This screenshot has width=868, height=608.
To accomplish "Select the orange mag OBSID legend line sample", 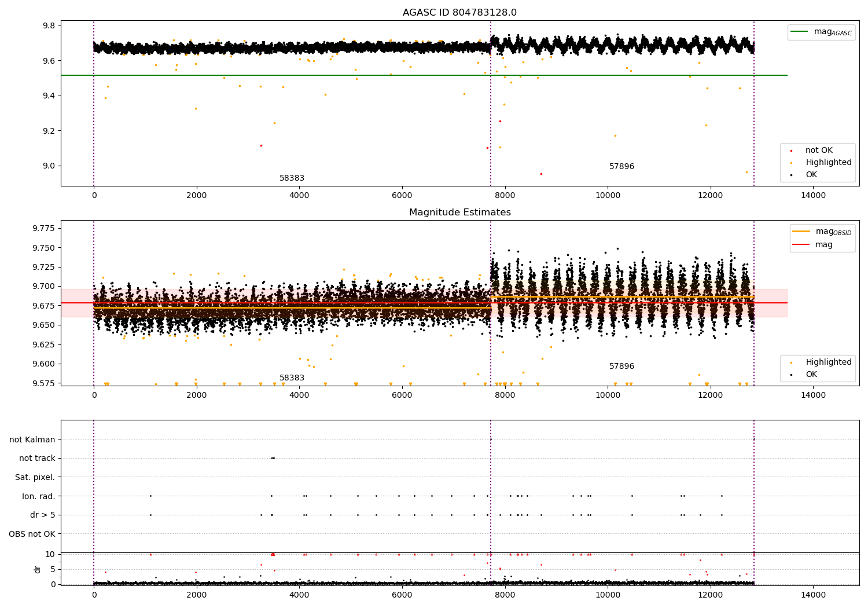I will tap(801, 231).
